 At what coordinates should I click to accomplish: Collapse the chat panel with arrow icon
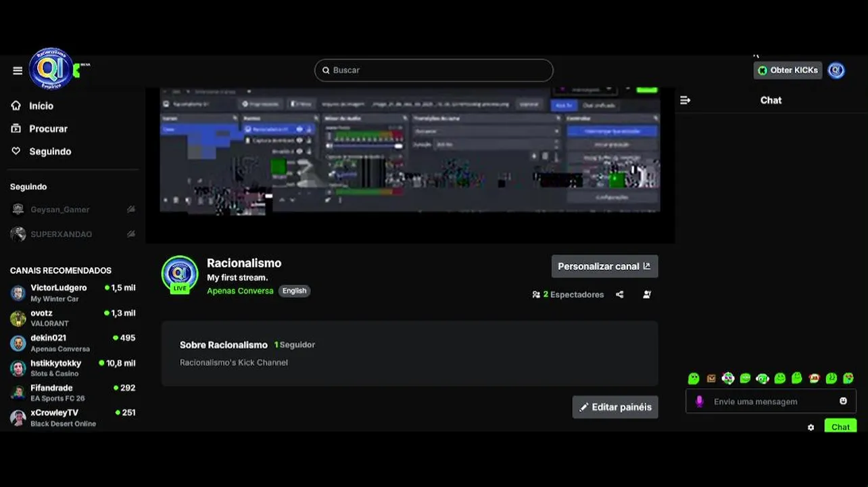pos(685,100)
